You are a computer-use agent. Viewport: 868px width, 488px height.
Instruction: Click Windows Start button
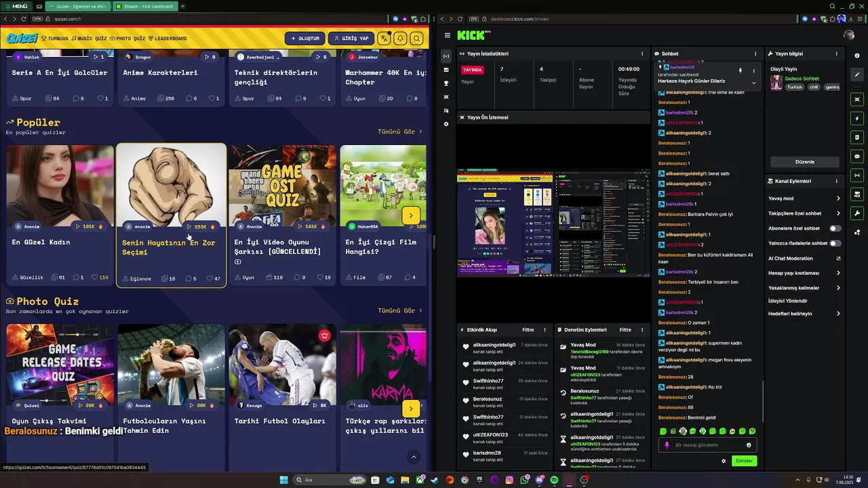[283, 480]
